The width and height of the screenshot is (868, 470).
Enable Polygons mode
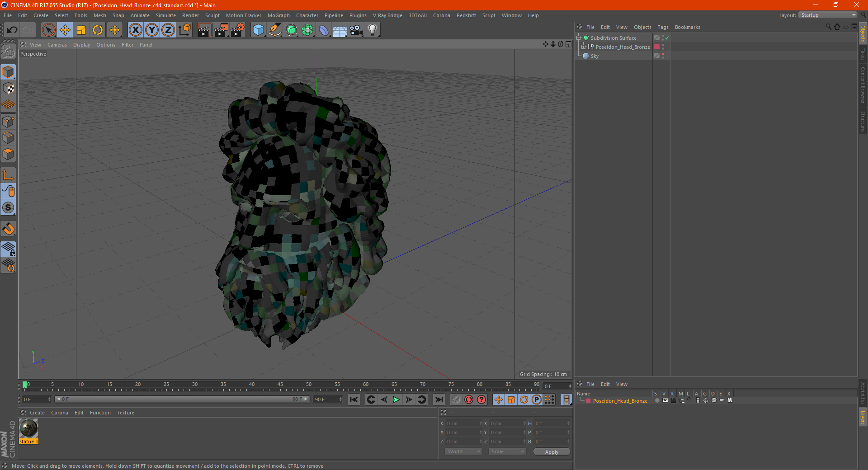(8, 154)
